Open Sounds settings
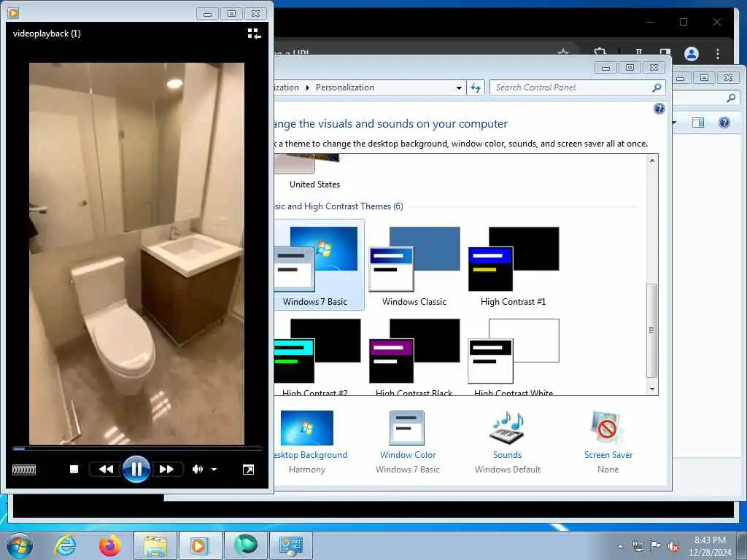The height and width of the screenshot is (560, 747). 508,455
